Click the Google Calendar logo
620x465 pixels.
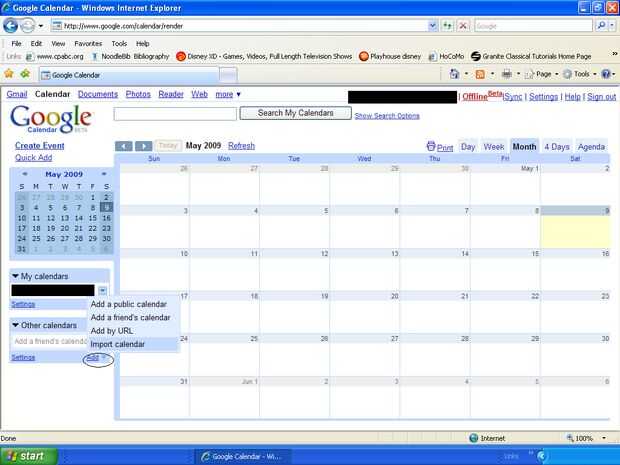pyautogui.click(x=51, y=119)
